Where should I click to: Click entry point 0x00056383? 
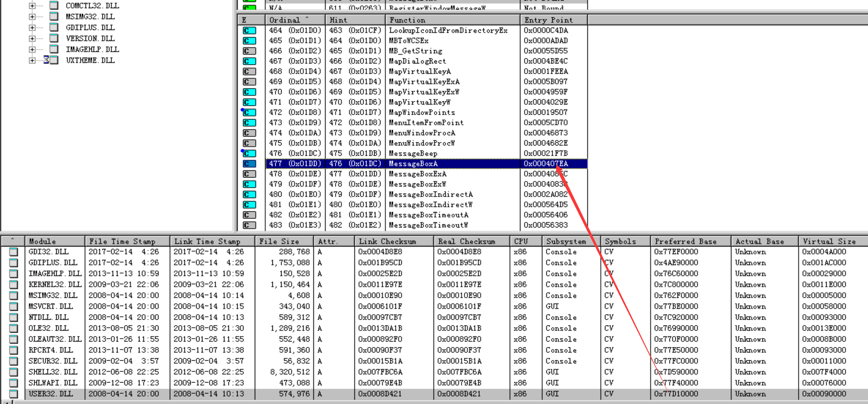pyautogui.click(x=545, y=225)
